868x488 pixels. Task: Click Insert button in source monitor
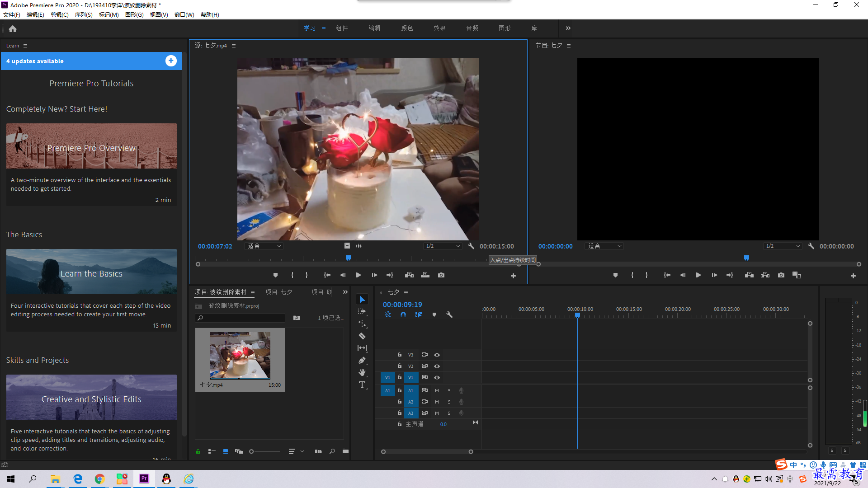pos(409,275)
